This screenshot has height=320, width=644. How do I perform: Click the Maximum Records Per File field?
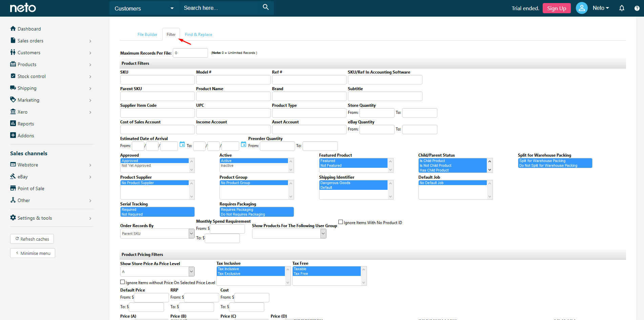pyautogui.click(x=190, y=53)
